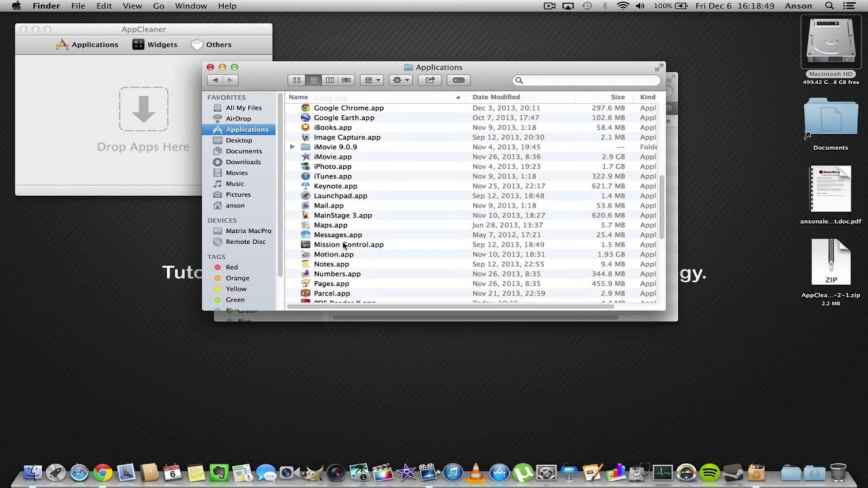Select Messages.app icon
The image size is (868, 488).
tap(305, 235)
